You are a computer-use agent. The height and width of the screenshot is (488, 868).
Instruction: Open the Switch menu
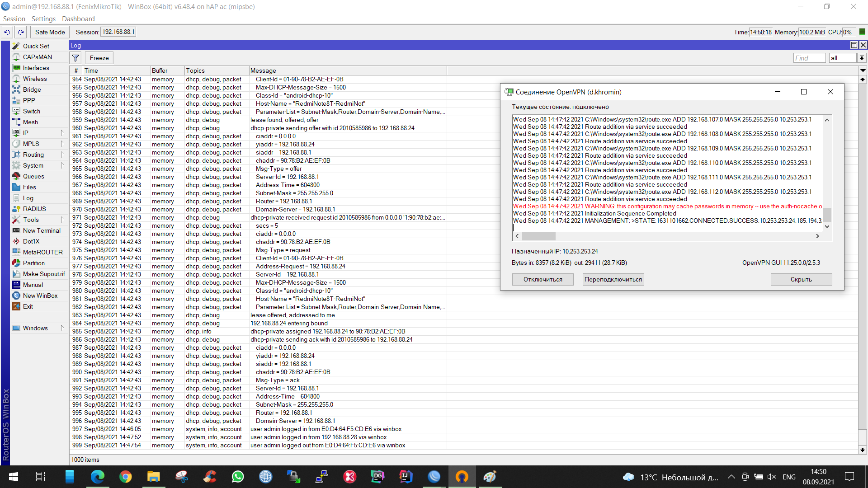pos(31,111)
